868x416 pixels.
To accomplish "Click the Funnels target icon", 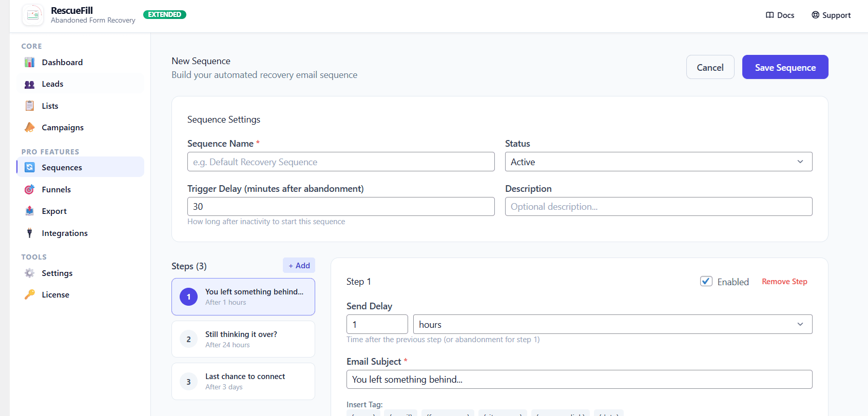I will coord(30,189).
